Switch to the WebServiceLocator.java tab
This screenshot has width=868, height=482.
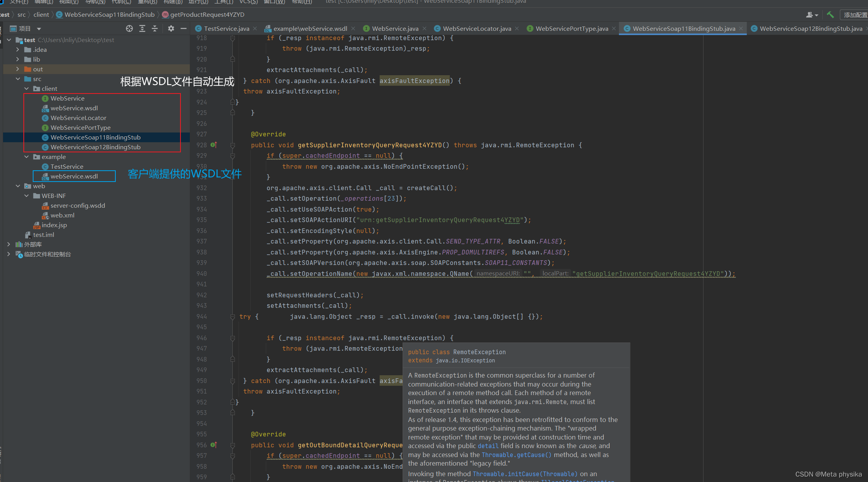point(477,28)
